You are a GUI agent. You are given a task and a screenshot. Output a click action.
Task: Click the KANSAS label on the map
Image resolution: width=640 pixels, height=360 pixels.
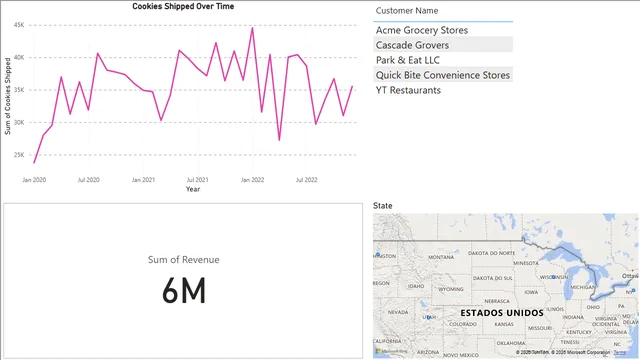click(504, 324)
